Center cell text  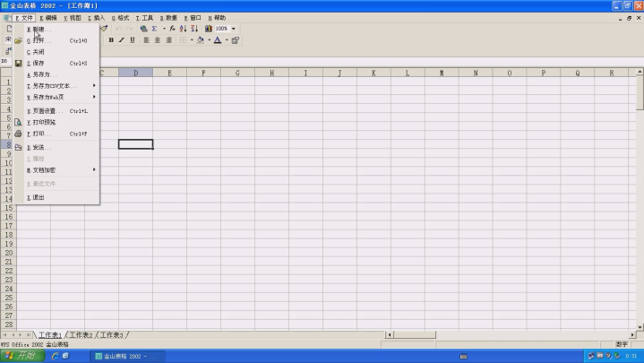[158, 39]
